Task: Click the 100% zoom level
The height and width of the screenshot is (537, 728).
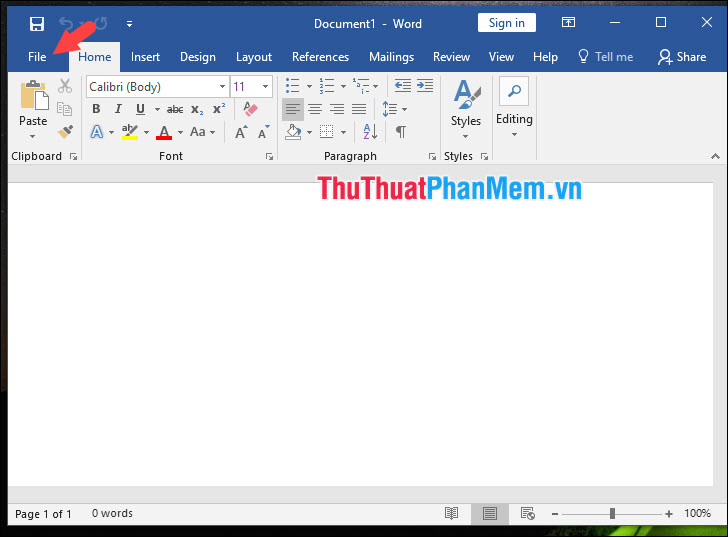Action: coord(697,513)
